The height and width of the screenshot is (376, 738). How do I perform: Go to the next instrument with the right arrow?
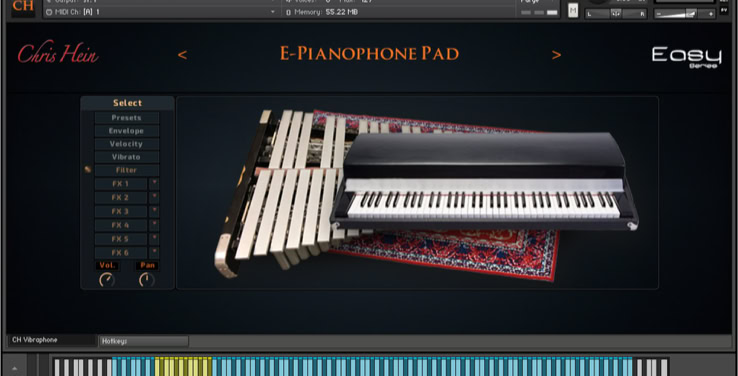(556, 55)
